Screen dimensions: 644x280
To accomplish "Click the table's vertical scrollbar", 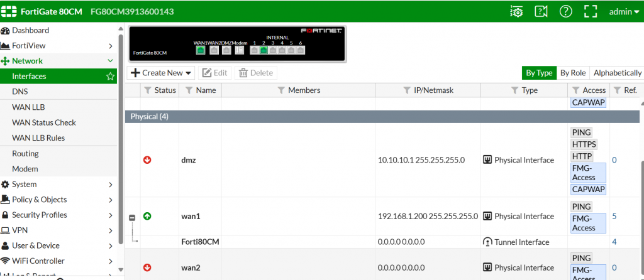I will tap(641, 217).
